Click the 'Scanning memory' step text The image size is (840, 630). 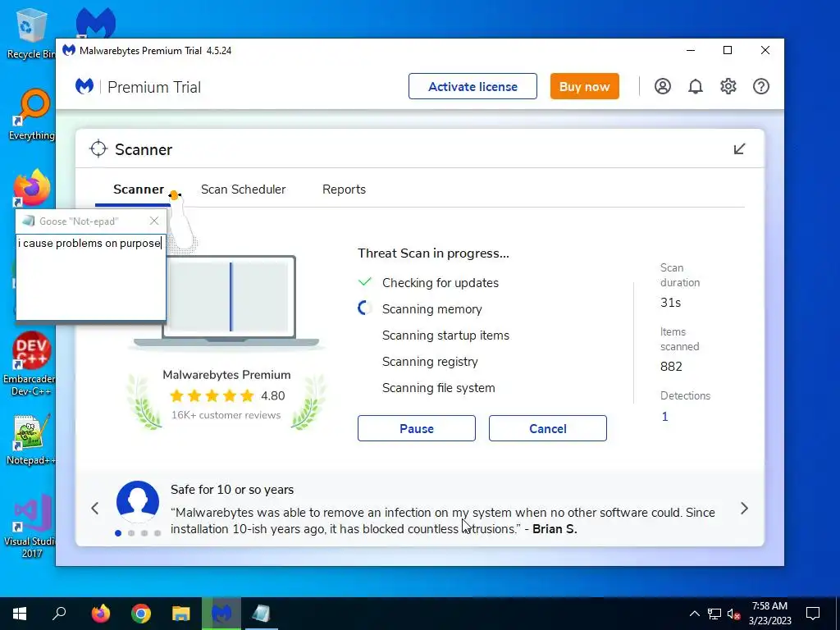[x=431, y=309]
